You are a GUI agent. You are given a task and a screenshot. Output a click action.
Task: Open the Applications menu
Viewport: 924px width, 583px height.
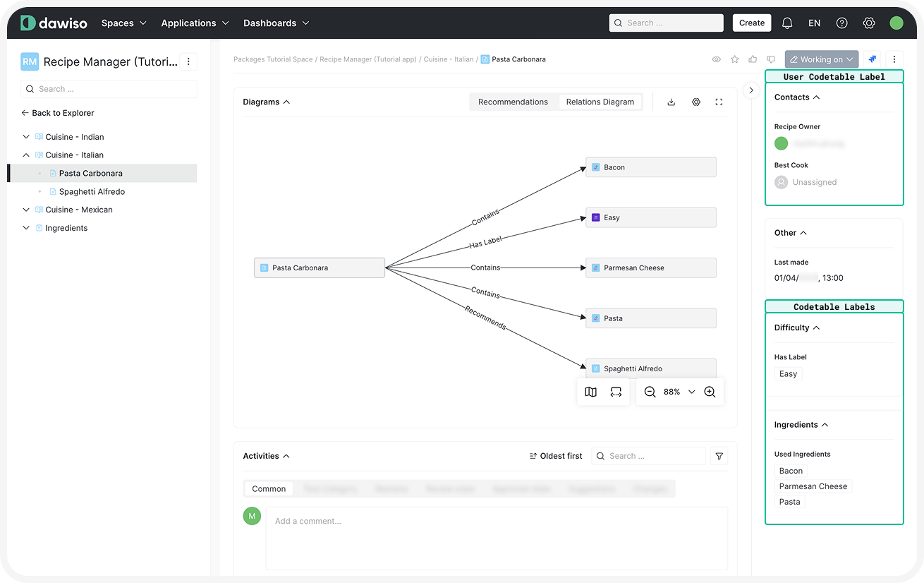click(x=195, y=23)
